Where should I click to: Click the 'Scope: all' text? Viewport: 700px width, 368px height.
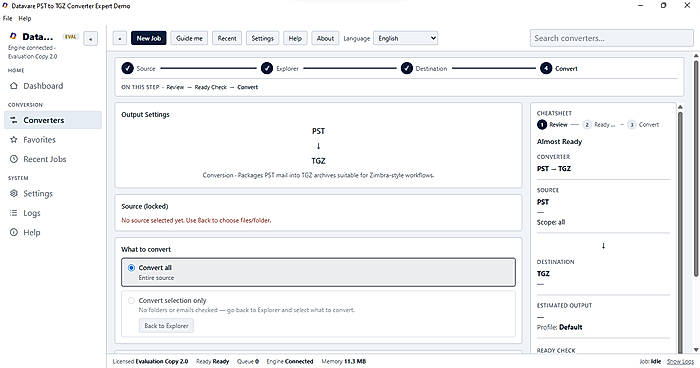click(x=551, y=222)
